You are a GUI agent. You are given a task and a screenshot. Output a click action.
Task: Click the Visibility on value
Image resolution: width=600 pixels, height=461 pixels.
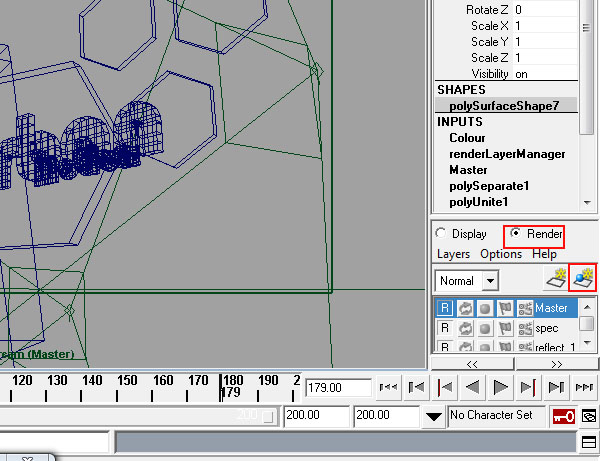coord(545,73)
